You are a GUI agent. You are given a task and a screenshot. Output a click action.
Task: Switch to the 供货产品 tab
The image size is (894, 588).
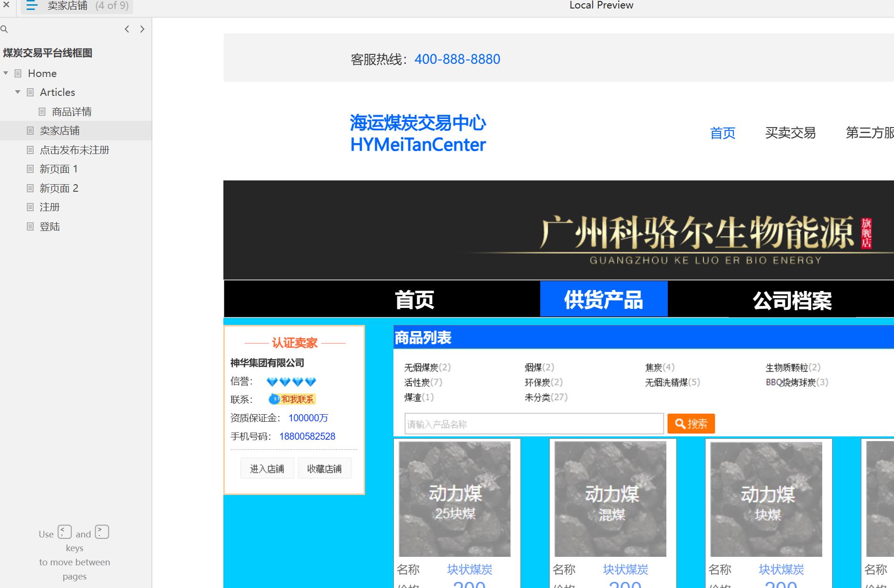[604, 299]
